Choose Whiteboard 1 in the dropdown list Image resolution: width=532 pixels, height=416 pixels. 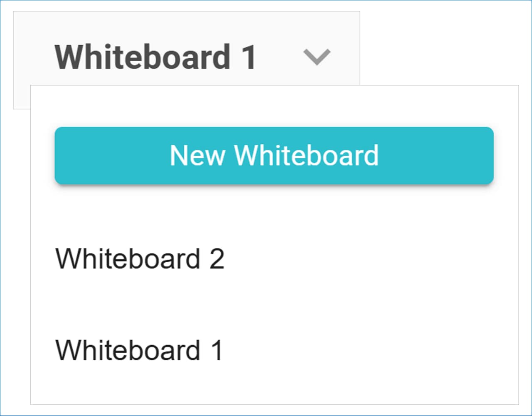tap(139, 350)
